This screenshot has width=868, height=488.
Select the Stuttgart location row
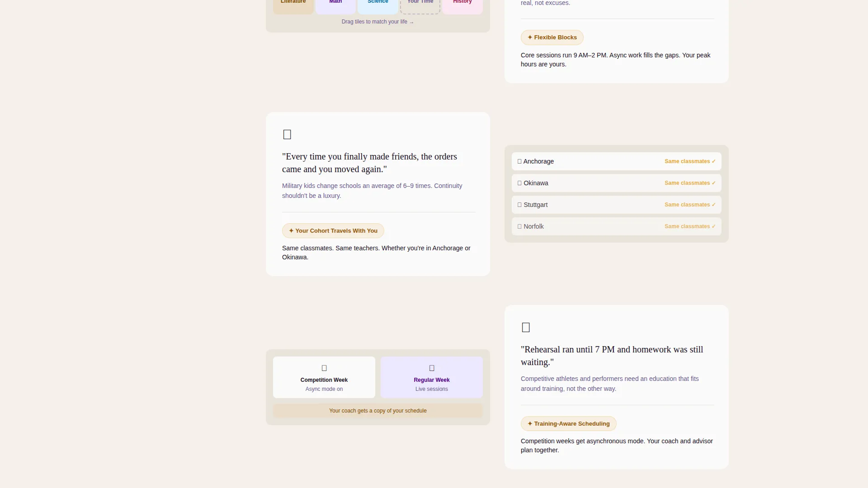click(617, 205)
